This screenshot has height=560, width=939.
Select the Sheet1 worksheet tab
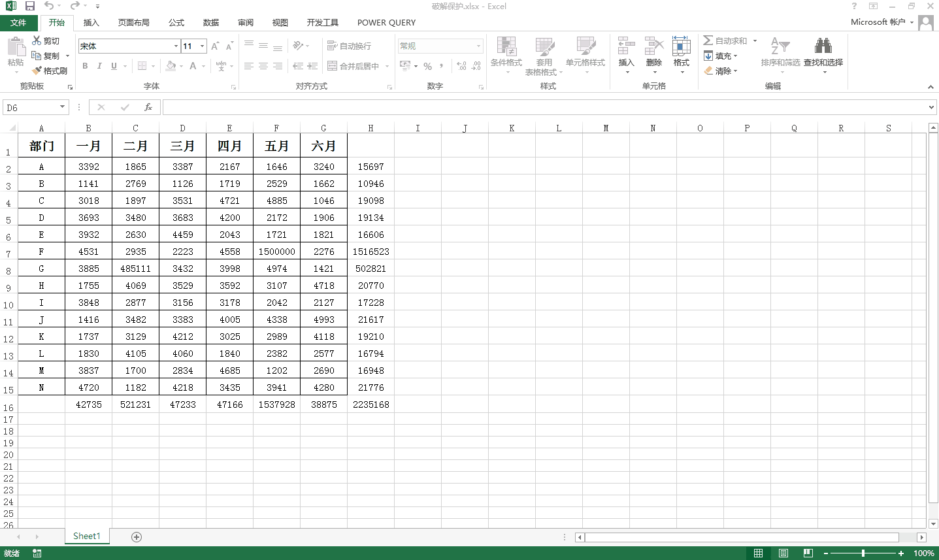pyautogui.click(x=87, y=536)
